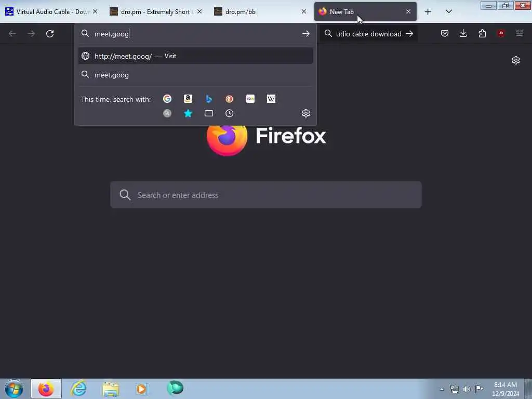Image resolution: width=532 pixels, height=399 pixels.
Task: Click the back navigation arrow
Action: tap(12, 34)
